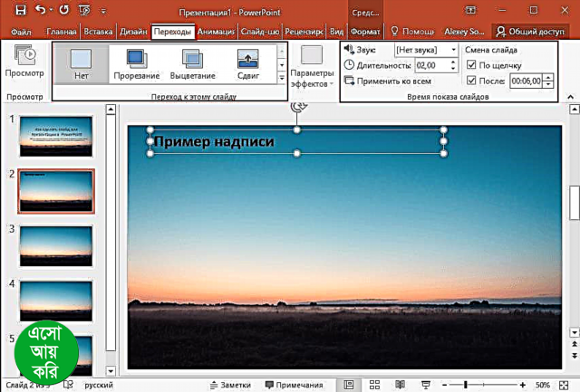580x392 pixels.
Task: Open reading view from status bar
Action: tap(400, 385)
